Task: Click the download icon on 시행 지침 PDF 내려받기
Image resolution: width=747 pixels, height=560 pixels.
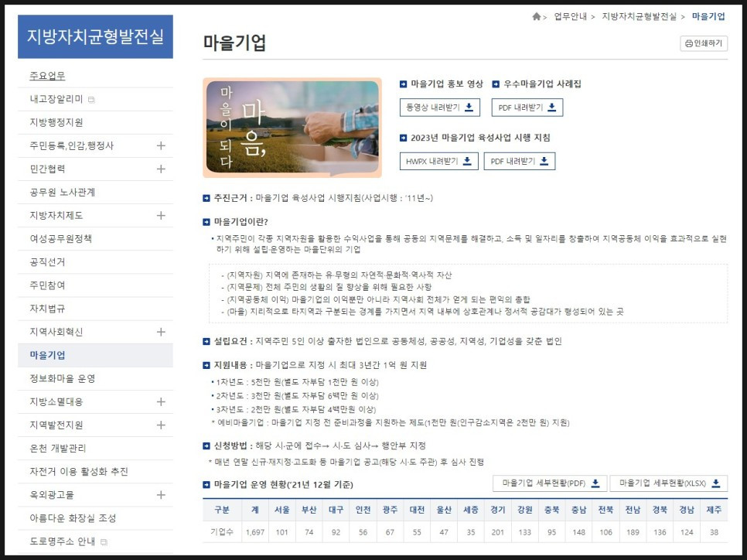Action: pos(544,162)
